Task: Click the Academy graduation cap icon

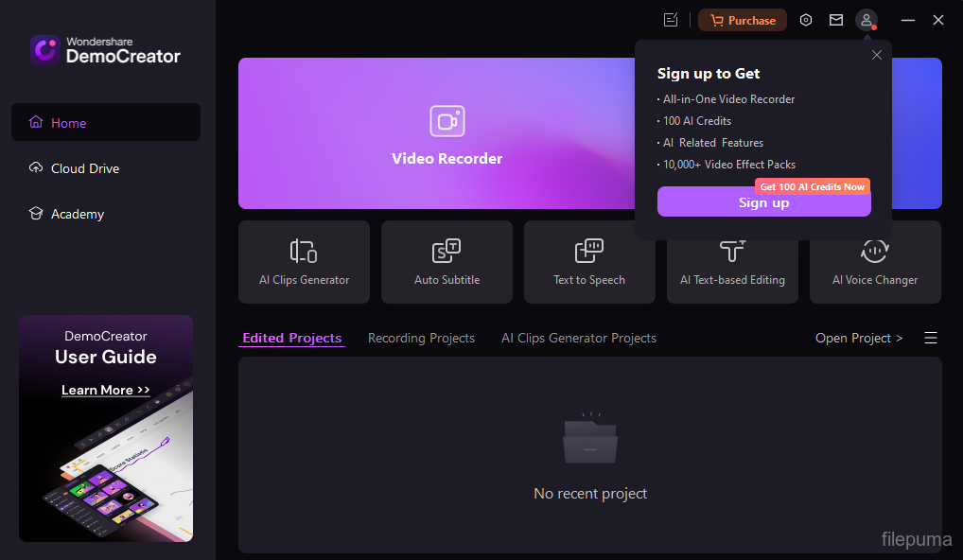Action: pos(36,213)
